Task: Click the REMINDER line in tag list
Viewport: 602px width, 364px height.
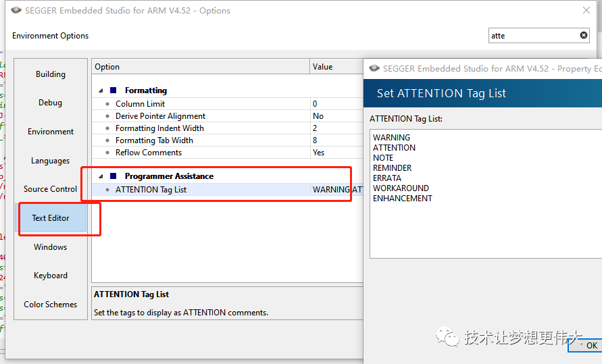Action: click(392, 168)
